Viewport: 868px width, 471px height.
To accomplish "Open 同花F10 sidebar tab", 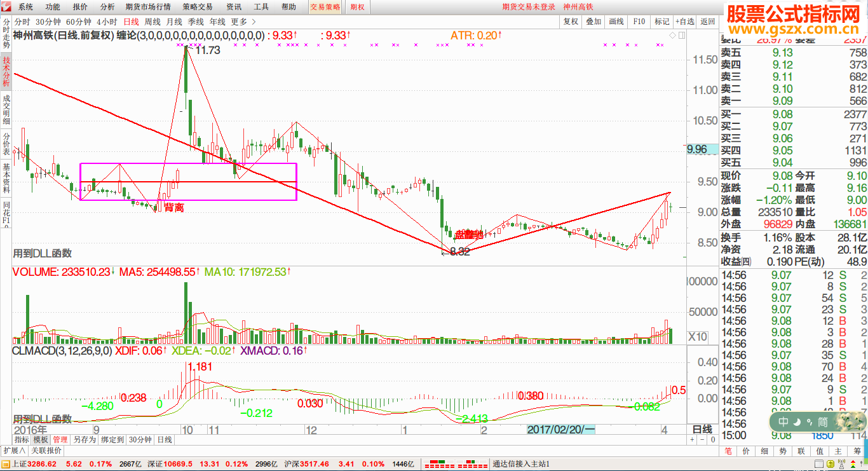I will point(6,214).
